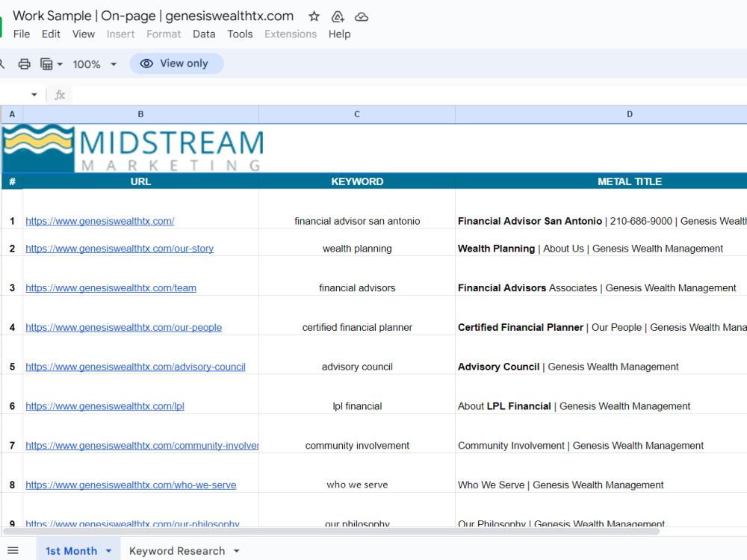Select the 'lpl financial' keyword cell

(x=357, y=393)
